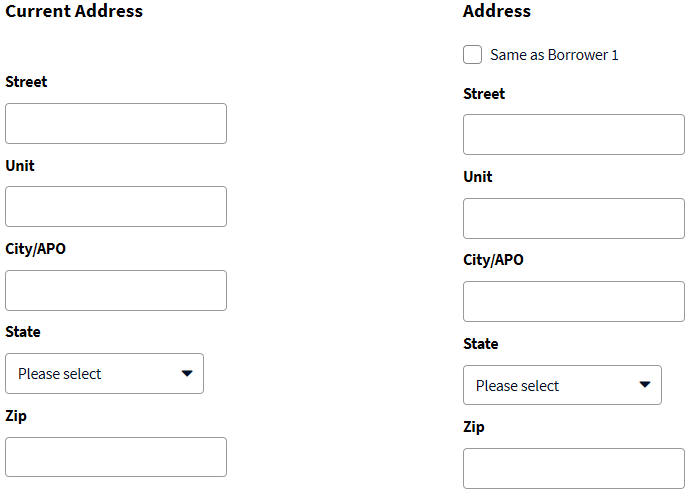Click Zip field in the Same as Borrower section
This screenshot has height=495, width=695.
(x=574, y=468)
